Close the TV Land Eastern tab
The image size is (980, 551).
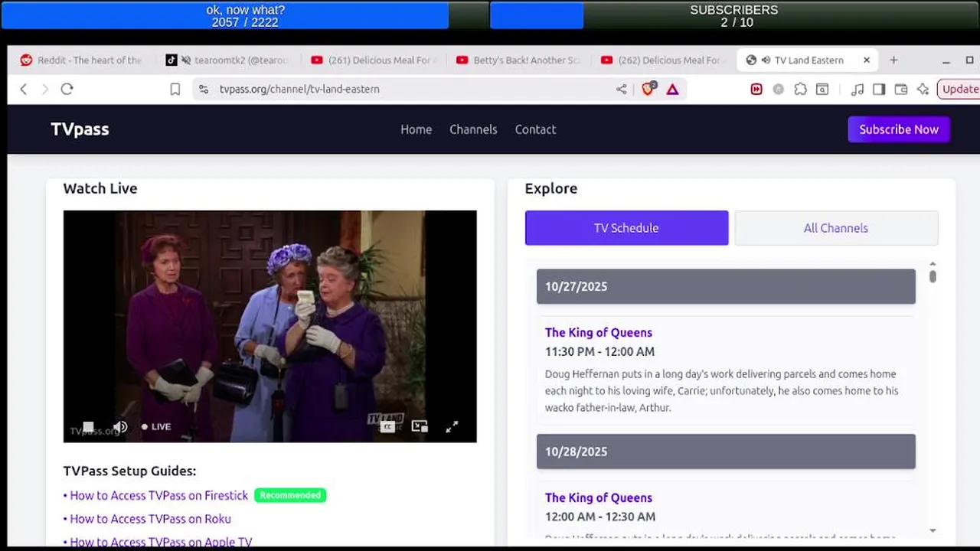(x=867, y=60)
